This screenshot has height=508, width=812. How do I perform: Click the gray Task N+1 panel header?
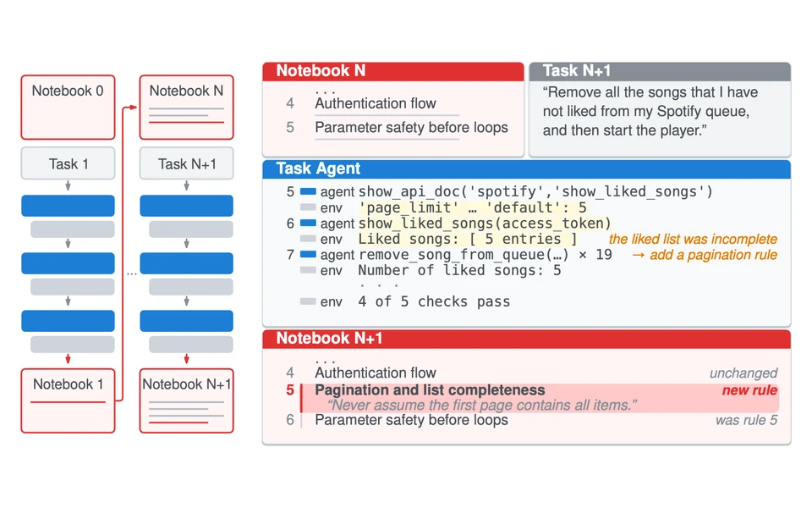[x=660, y=71]
